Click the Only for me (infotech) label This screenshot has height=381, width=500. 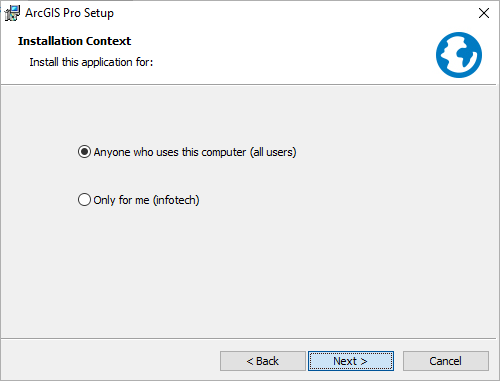(146, 200)
